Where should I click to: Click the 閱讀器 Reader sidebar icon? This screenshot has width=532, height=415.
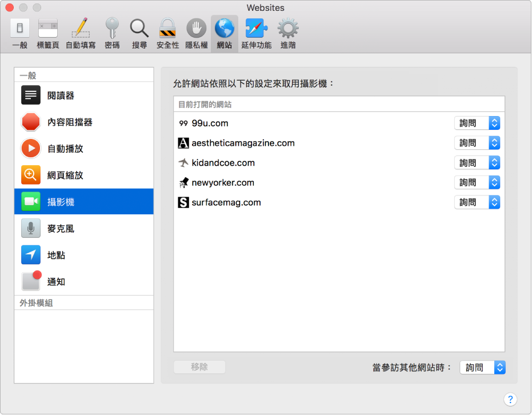[x=31, y=95]
